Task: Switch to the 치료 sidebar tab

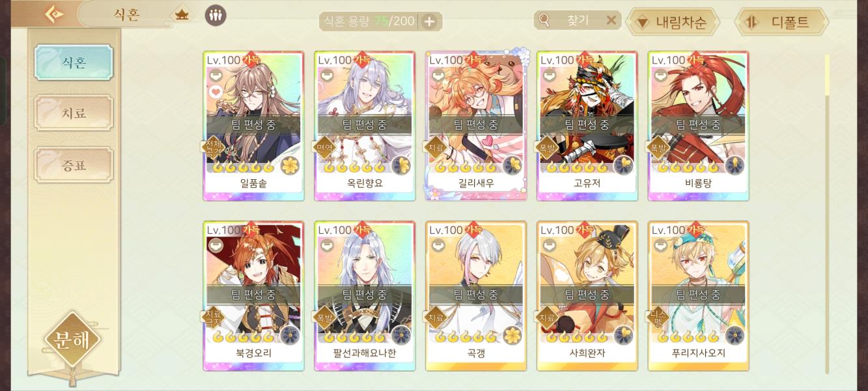Action: (x=74, y=113)
